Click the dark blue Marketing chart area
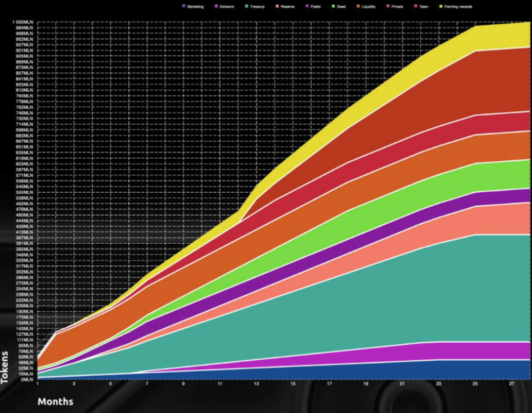This screenshot has width=532, height=413. [443, 370]
